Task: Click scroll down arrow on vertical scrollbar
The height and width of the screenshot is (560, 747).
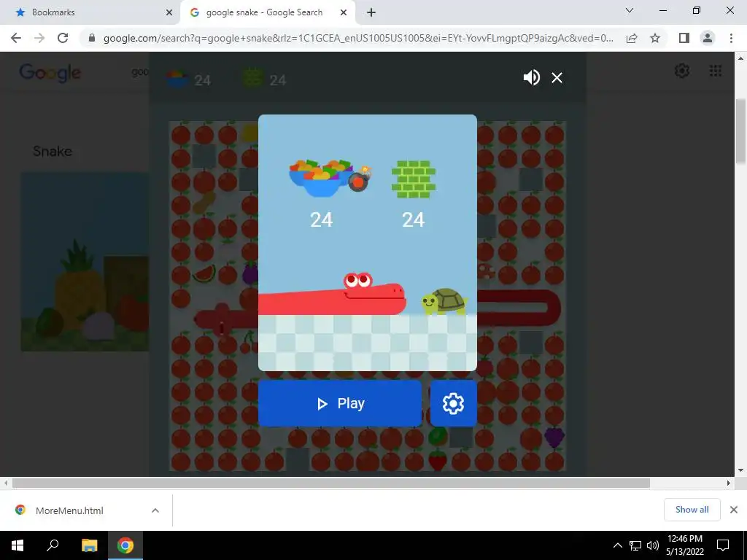Action: pos(740,470)
